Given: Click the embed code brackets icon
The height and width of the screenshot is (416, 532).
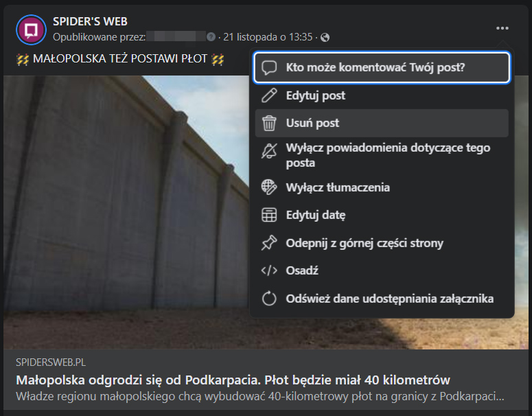Looking at the screenshot, I should 269,270.
